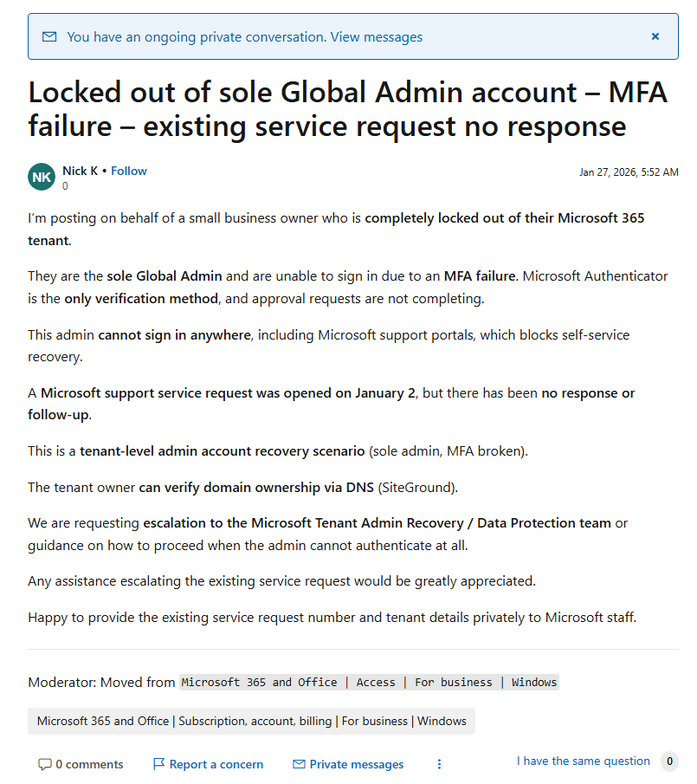The height and width of the screenshot is (784, 697).
Task: Click the envelope icon beside Private messages
Action: [299, 764]
